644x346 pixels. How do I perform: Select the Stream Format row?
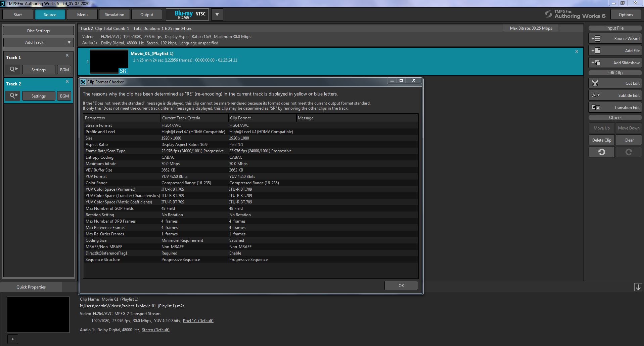coord(251,125)
